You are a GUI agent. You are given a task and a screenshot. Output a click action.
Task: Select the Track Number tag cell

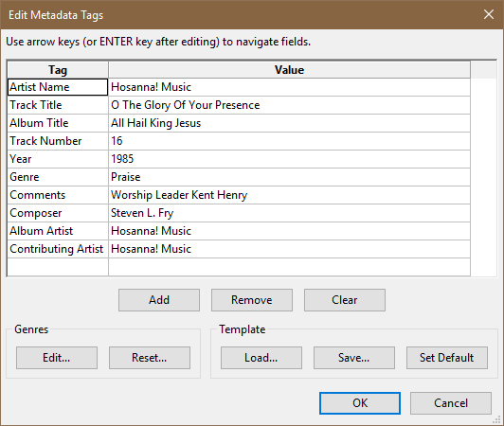point(58,141)
